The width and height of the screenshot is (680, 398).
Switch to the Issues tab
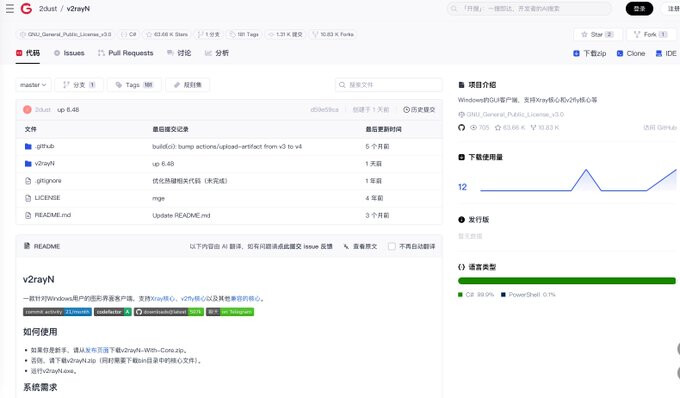(69, 53)
